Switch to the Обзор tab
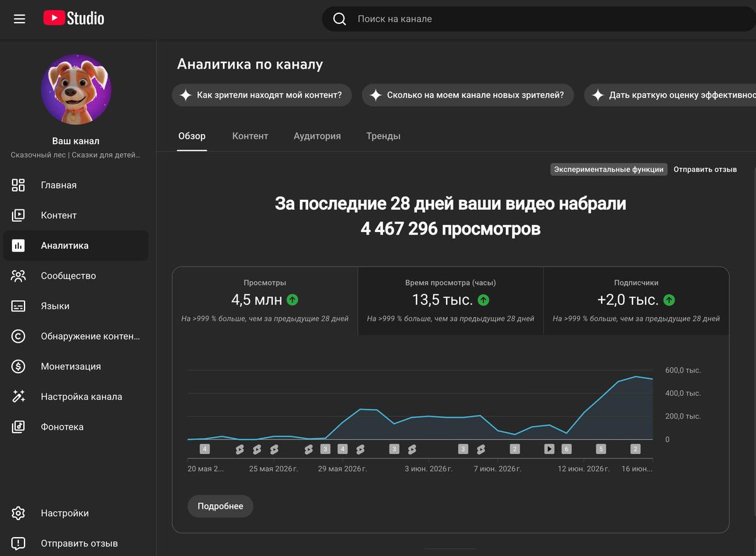This screenshot has height=556, width=756. coord(192,136)
